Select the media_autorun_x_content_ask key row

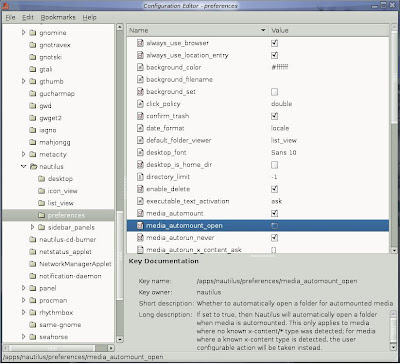[x=258, y=250]
